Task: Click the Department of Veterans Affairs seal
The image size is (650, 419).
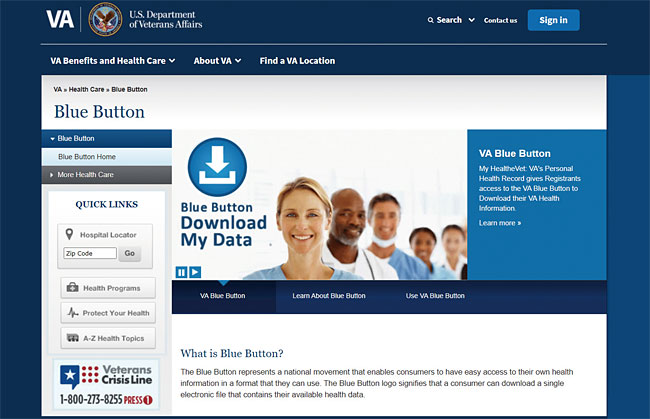Action: click(105, 19)
